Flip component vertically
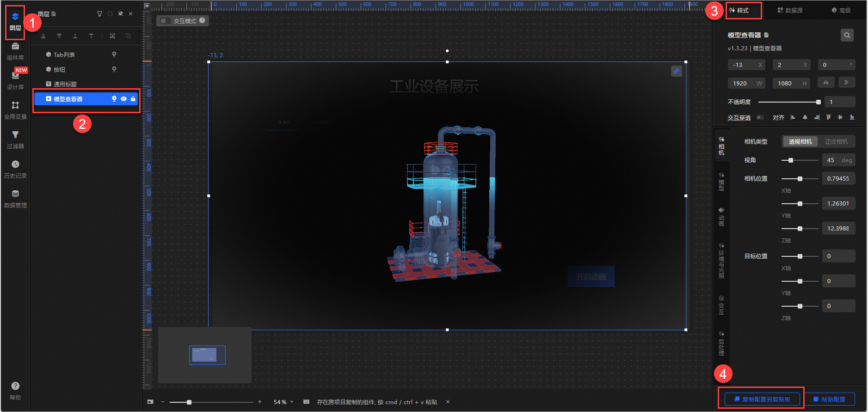This screenshot has width=868, height=412. [847, 82]
